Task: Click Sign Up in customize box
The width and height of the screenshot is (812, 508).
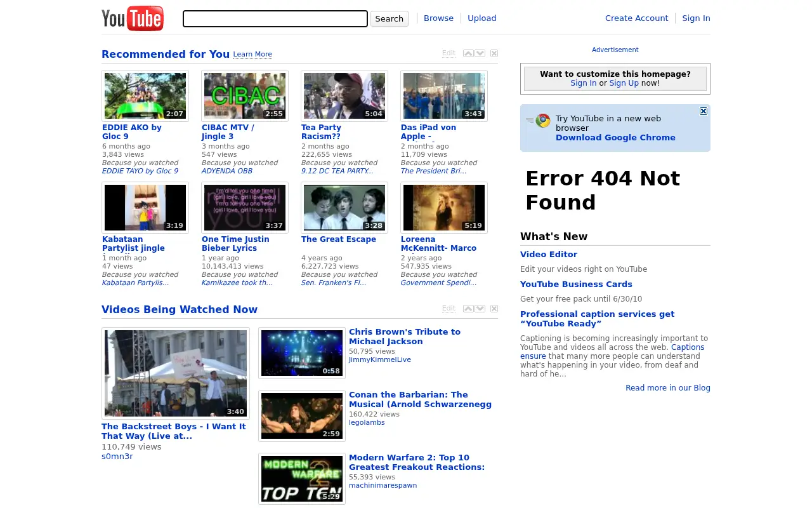Action: click(624, 83)
